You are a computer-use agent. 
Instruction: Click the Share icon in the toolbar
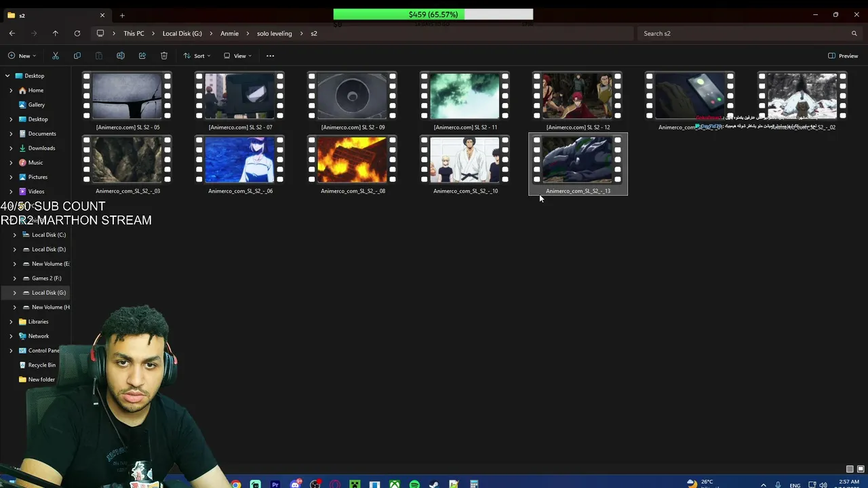coord(142,56)
